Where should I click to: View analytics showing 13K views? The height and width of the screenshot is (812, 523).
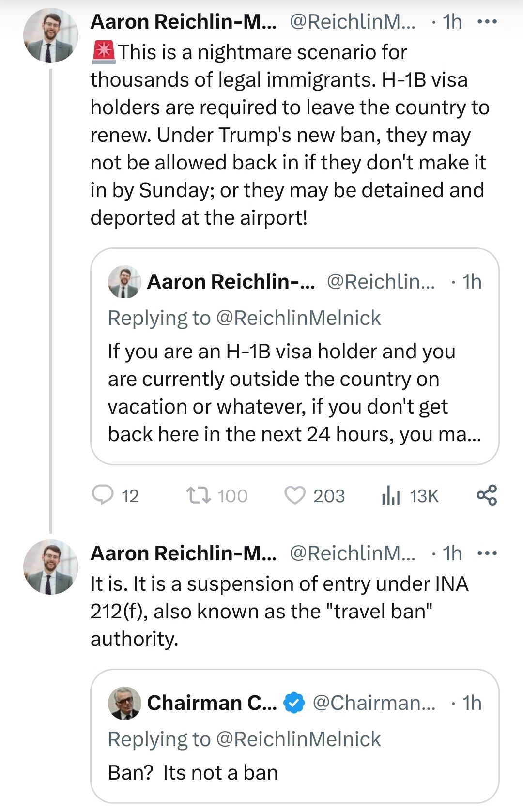tap(390, 495)
